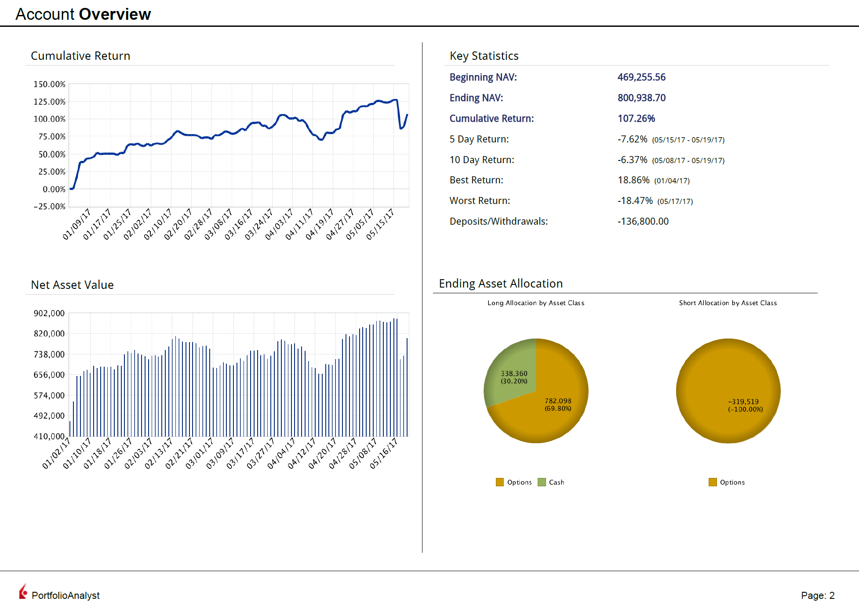The height and width of the screenshot is (616, 859).
Task: Click the short allocation -319,519 pie
Action: click(x=728, y=390)
